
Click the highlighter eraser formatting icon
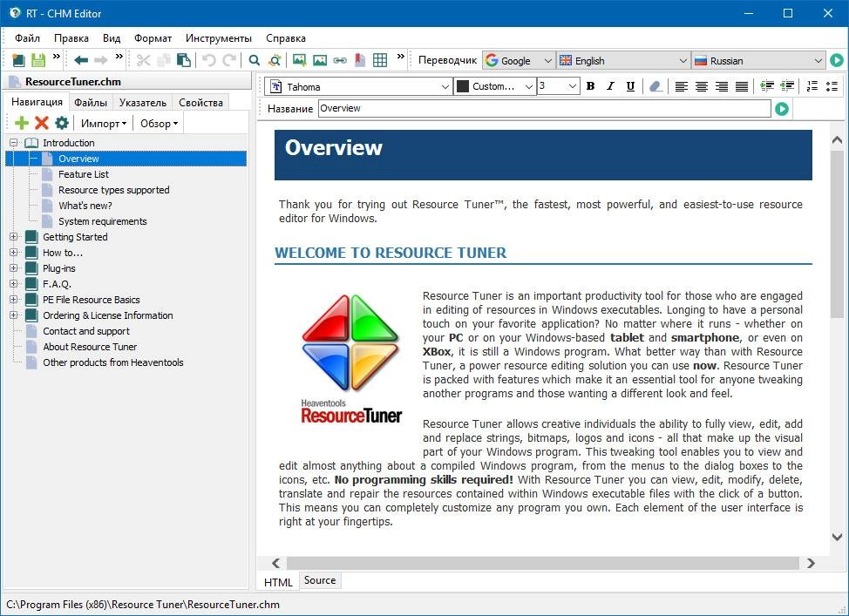655,86
